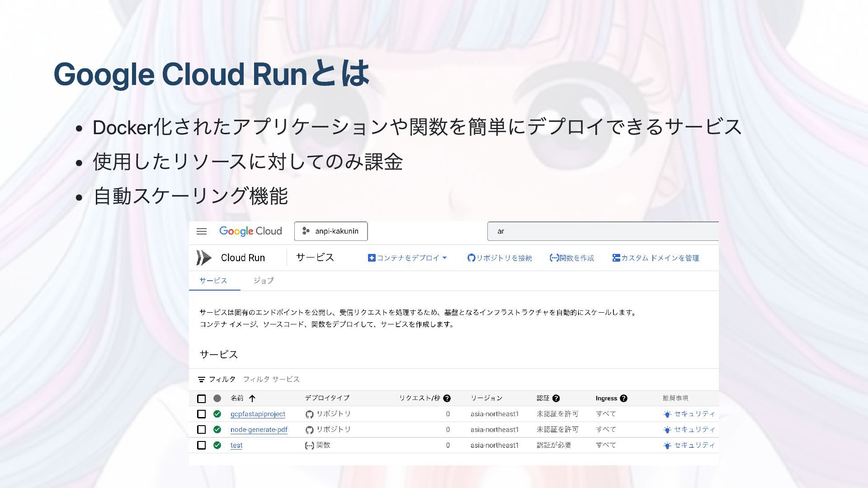
Task: Click 関数を作成 button
Action: click(572, 258)
